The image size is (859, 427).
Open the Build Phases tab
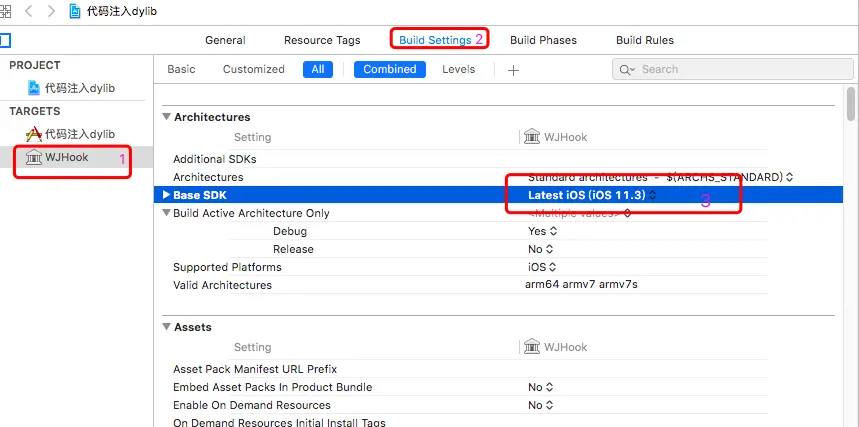pos(543,40)
